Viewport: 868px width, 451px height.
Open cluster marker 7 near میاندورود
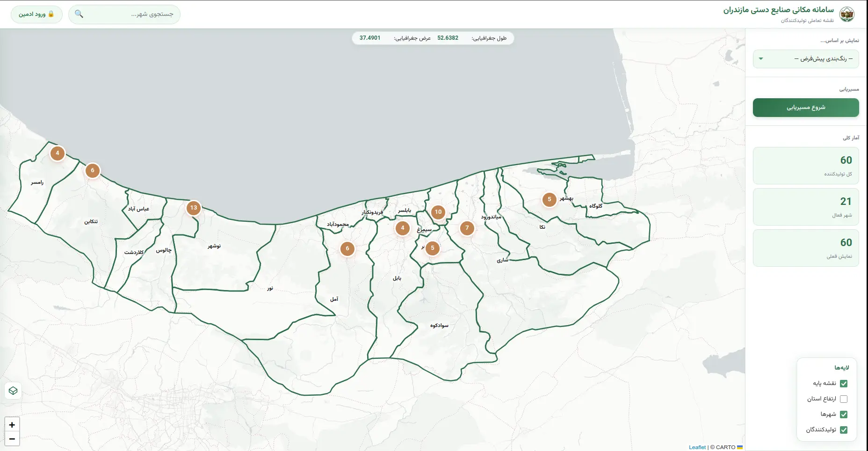click(x=467, y=228)
